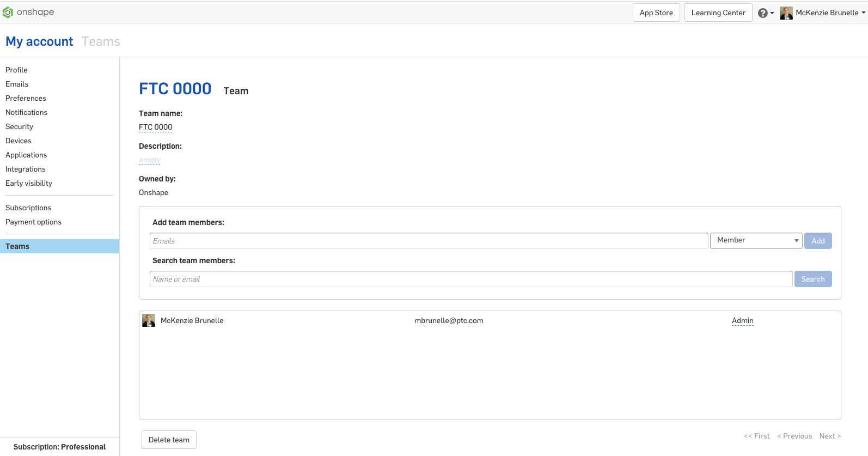
Task: Click the user avatar in top bar
Action: (786, 13)
